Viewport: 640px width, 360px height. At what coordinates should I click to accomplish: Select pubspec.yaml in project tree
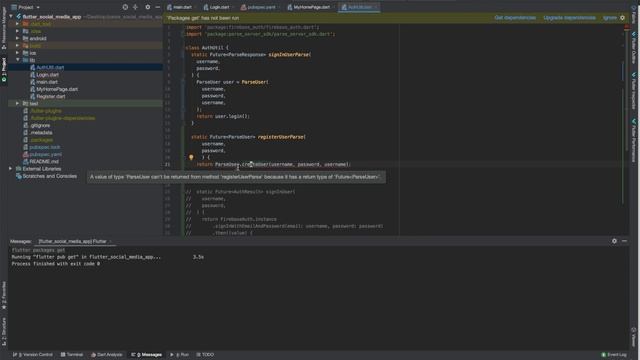coord(45,154)
